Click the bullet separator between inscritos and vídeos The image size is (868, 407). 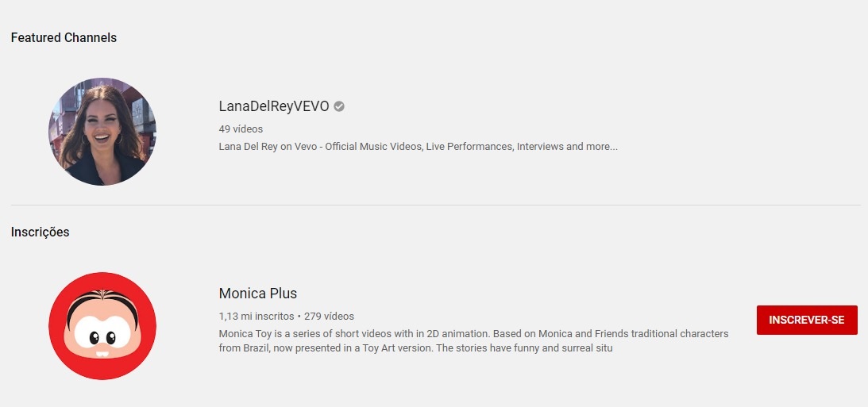tap(299, 317)
